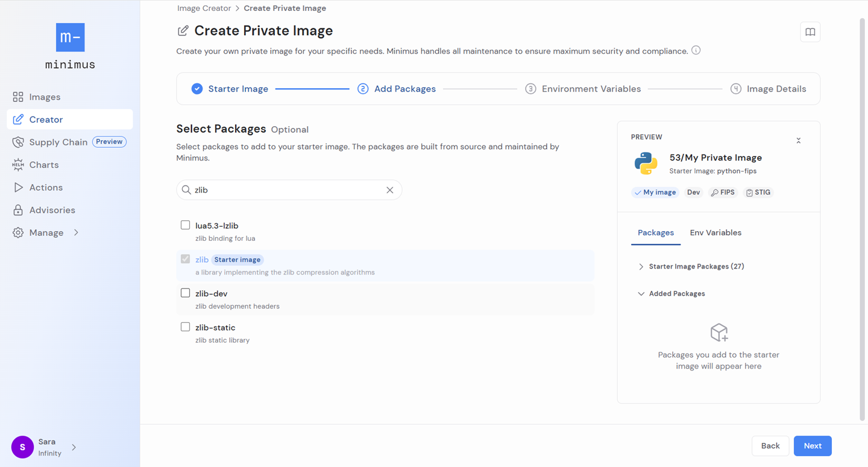Viewport: 868px width, 467px height.
Task: Open documentation book icon at top right
Action: tap(810, 32)
